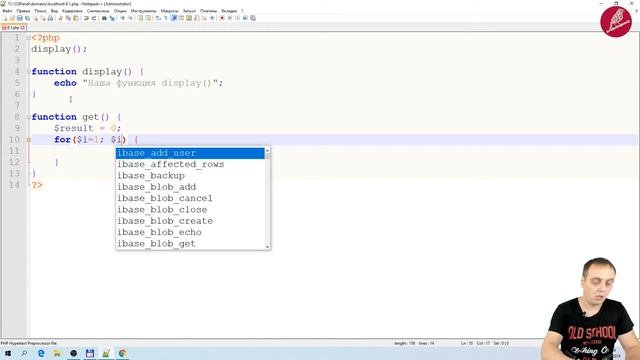
Task: Choose ibase_backup in autocomplete list
Action: coord(190,176)
